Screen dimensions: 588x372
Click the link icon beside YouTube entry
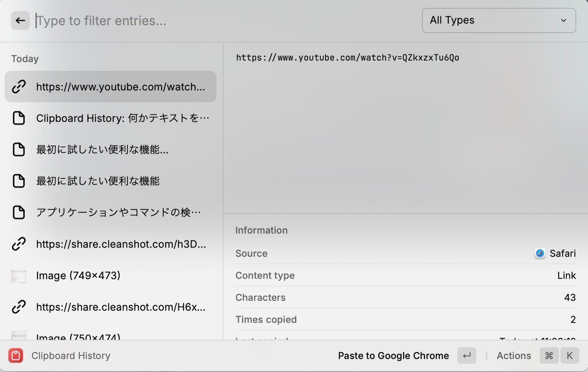click(19, 87)
